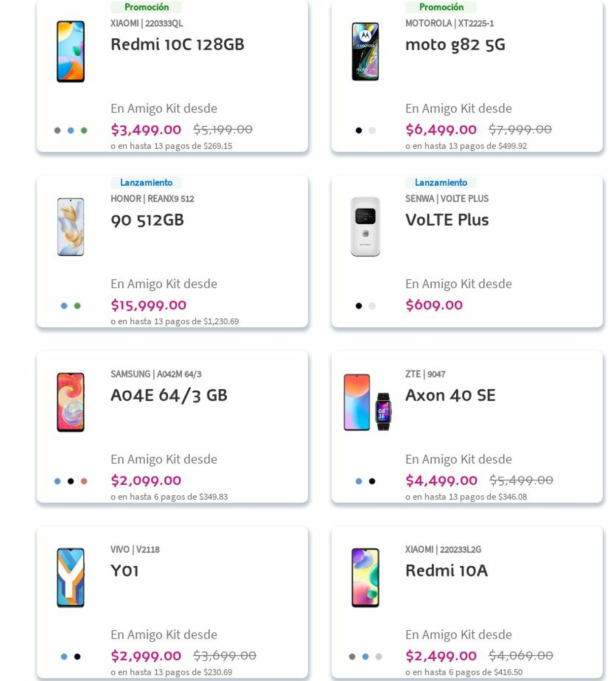Select blue color for Axon 40 SE
The width and height of the screenshot is (616, 681).
point(359,481)
